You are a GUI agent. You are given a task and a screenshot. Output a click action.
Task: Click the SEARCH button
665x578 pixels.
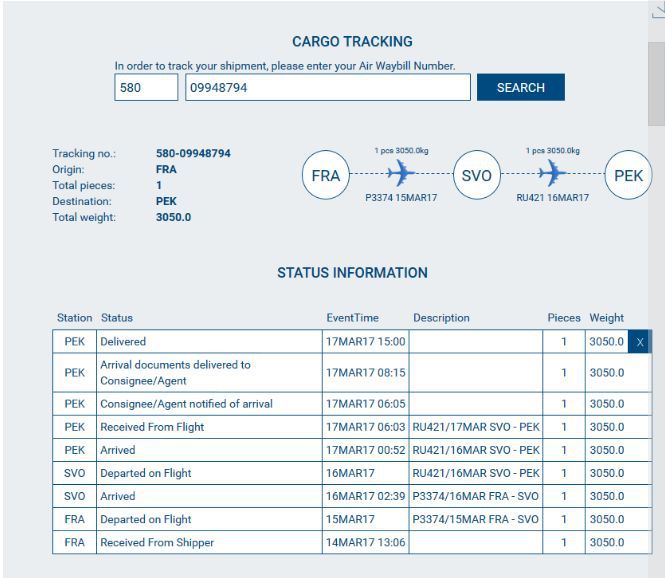(520, 87)
